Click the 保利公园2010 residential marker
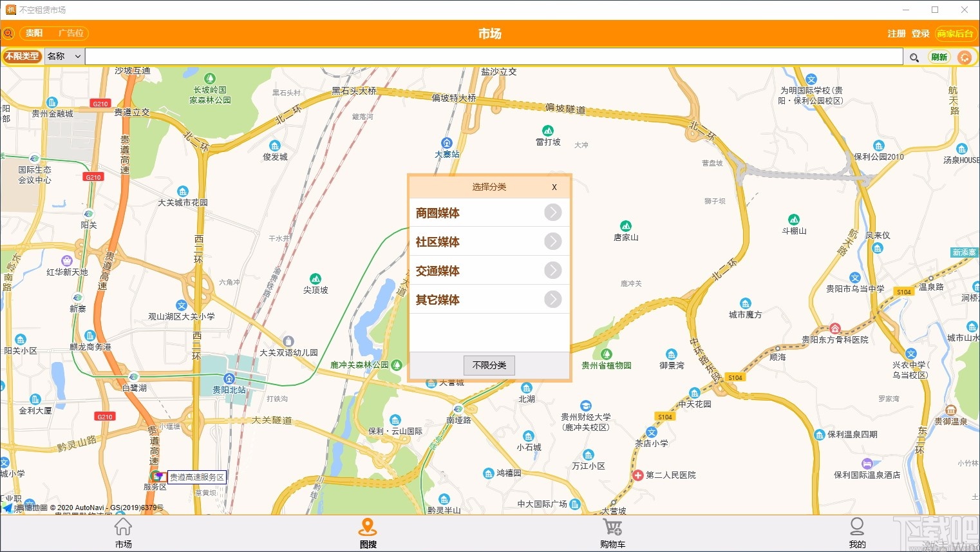Screen dimensions: 980x552 (x=879, y=146)
